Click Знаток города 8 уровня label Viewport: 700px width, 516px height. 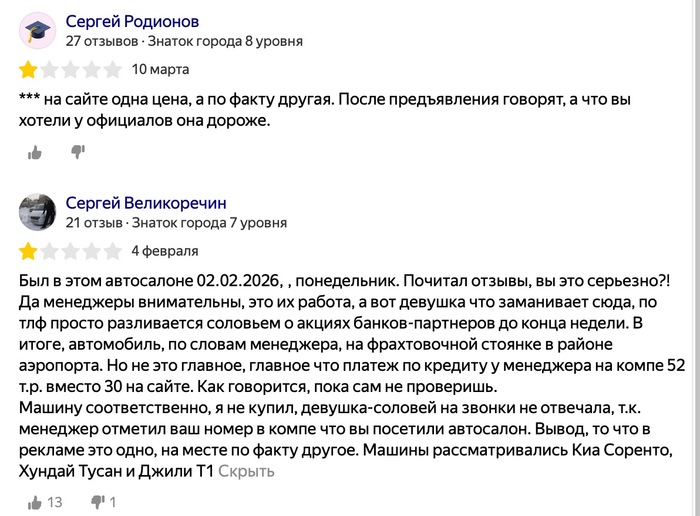coord(225,41)
